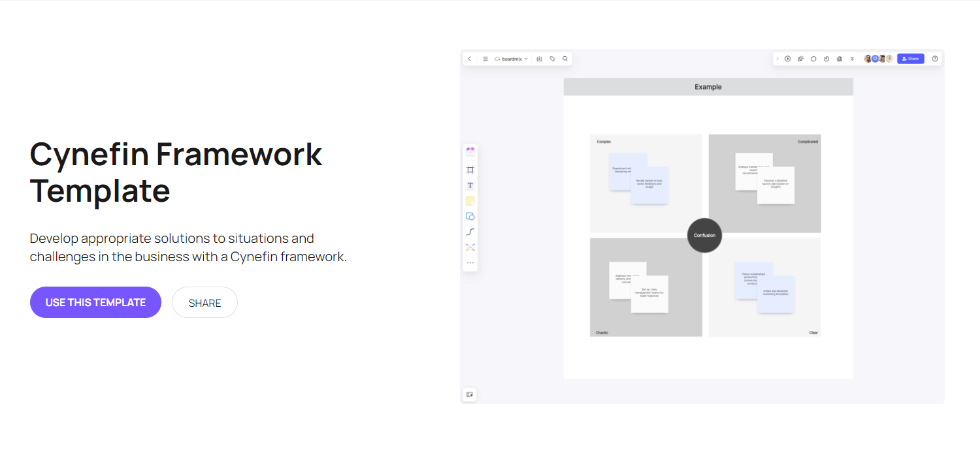Click the Chaotic quadrant label
The image size is (980, 457).
[602, 333]
